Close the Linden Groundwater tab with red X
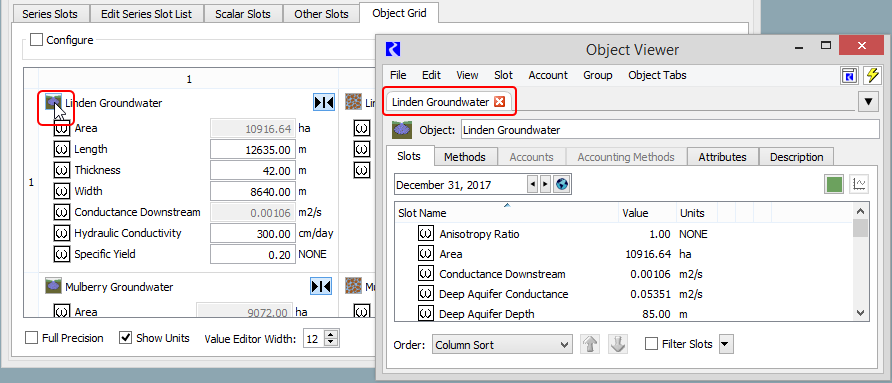 (x=499, y=102)
